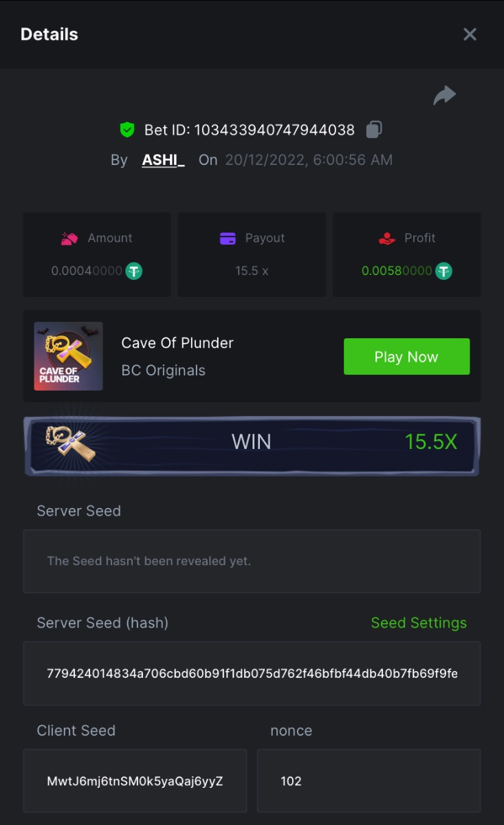The width and height of the screenshot is (504, 825).
Task: Click the red Profit hand icon
Action: (x=387, y=239)
